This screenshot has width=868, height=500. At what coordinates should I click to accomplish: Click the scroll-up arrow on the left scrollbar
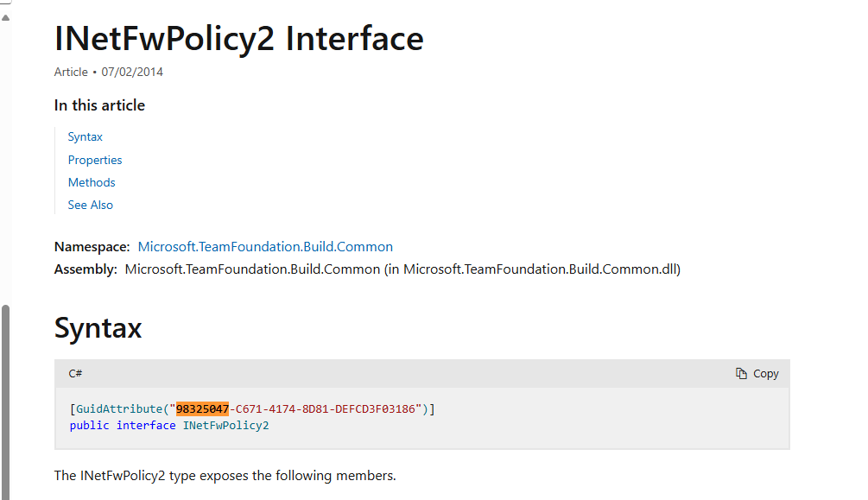click(x=5, y=18)
